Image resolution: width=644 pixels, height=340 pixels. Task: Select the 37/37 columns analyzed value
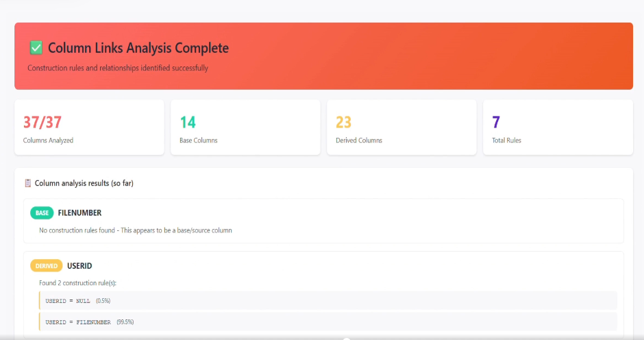[42, 122]
